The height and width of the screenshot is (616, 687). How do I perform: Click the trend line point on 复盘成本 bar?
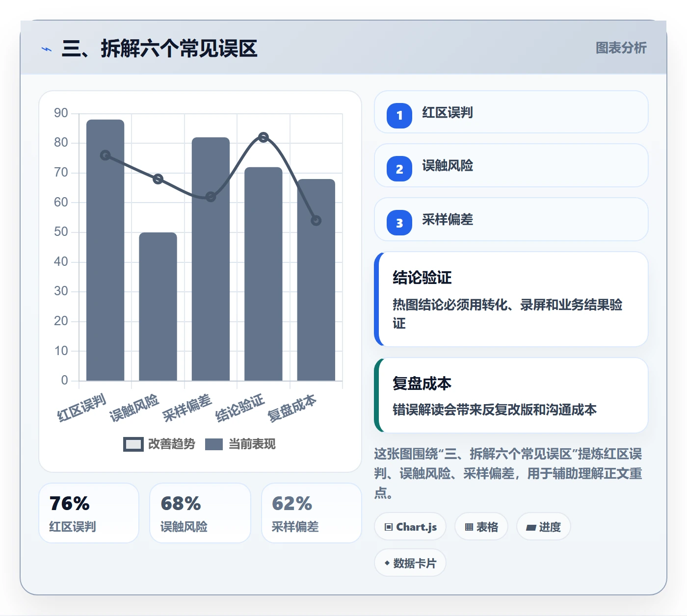[x=316, y=221]
